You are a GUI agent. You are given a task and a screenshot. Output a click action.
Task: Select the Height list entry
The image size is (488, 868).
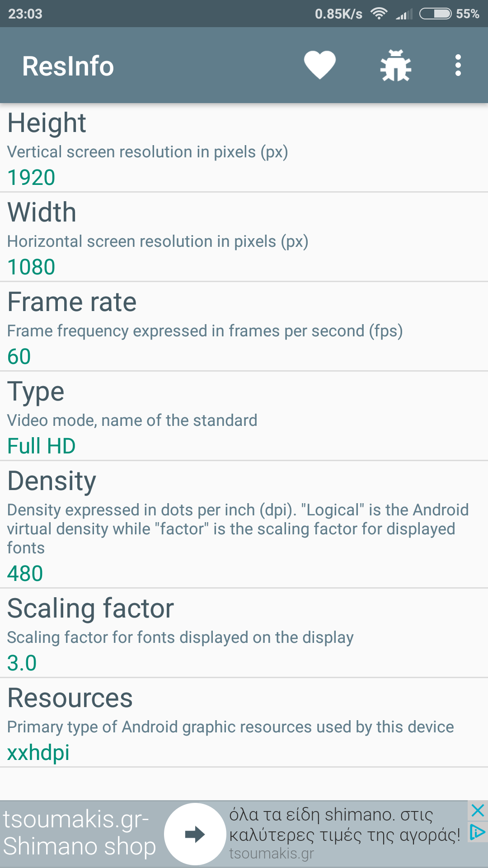[244, 148]
